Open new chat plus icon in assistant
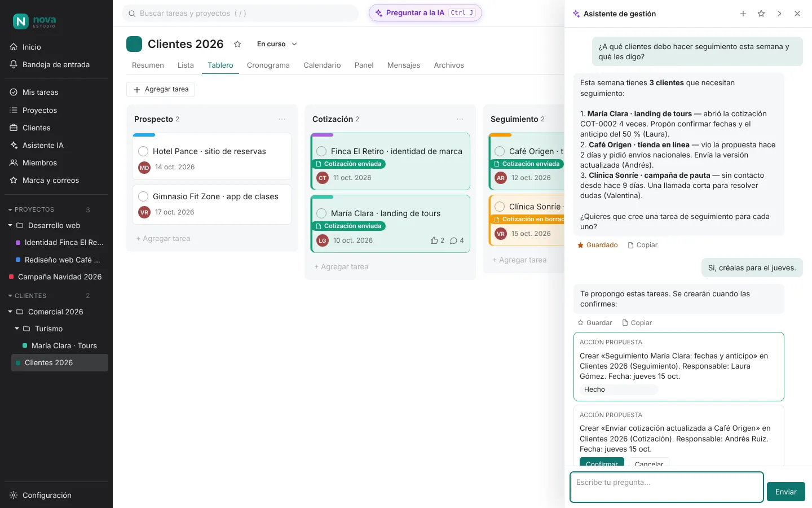The image size is (812, 508). [743, 14]
